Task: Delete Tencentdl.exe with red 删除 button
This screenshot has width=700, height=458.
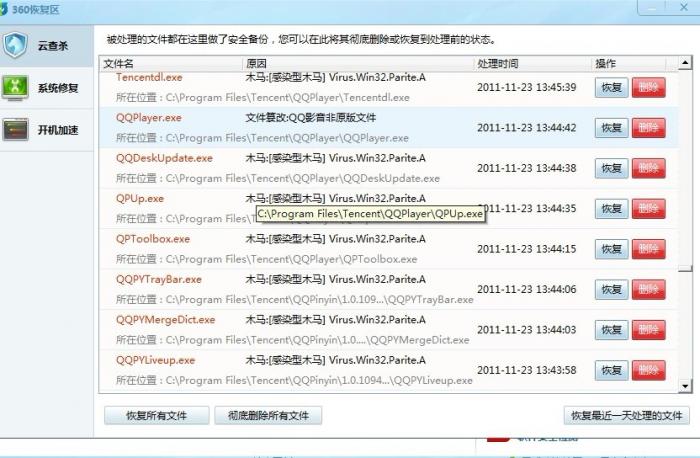Action: tap(648, 87)
